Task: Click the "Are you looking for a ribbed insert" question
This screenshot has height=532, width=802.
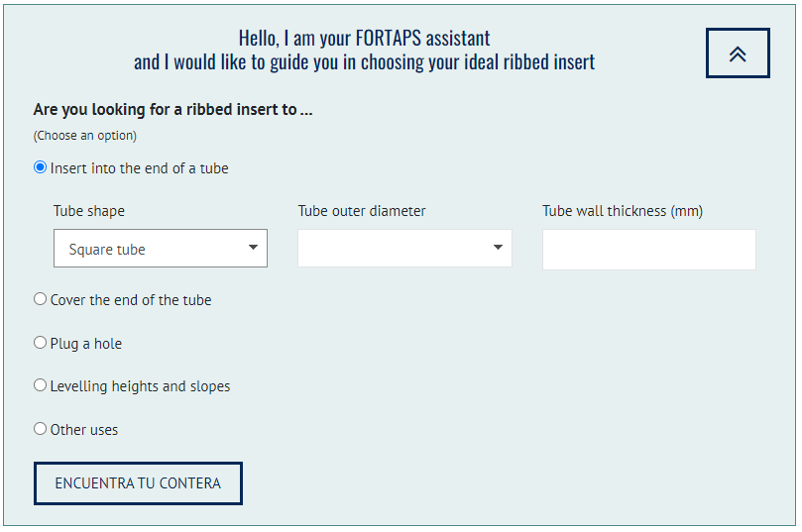Action: 172,110
